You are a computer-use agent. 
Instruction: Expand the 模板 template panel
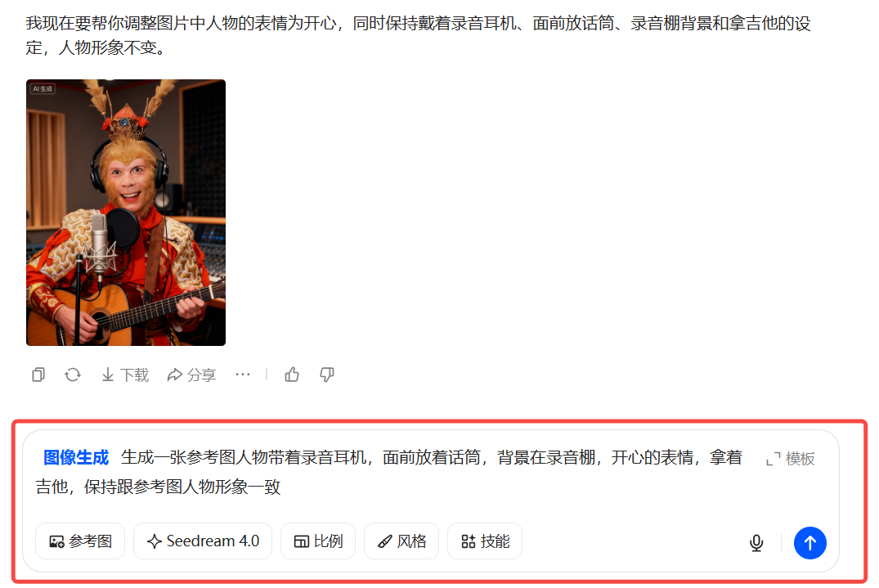coord(791,459)
